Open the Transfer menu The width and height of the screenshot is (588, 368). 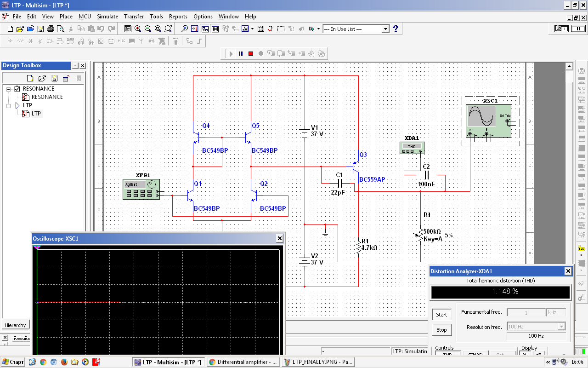[134, 17]
